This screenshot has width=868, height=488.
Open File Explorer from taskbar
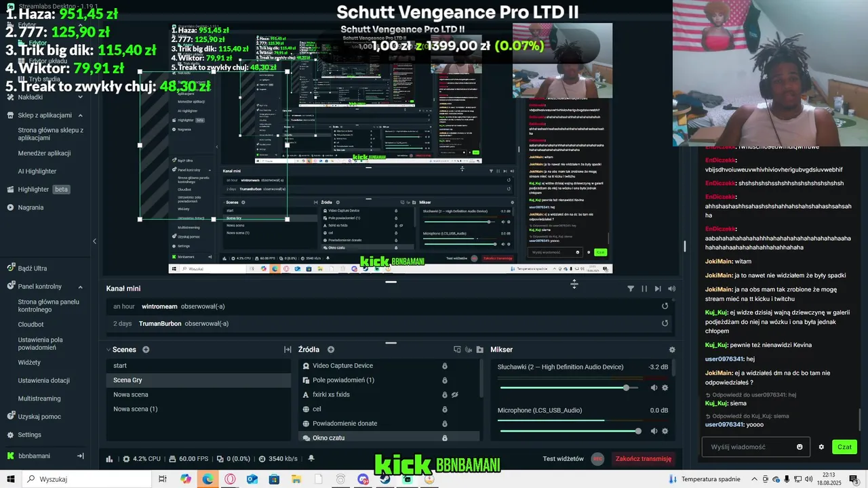tap(296, 479)
